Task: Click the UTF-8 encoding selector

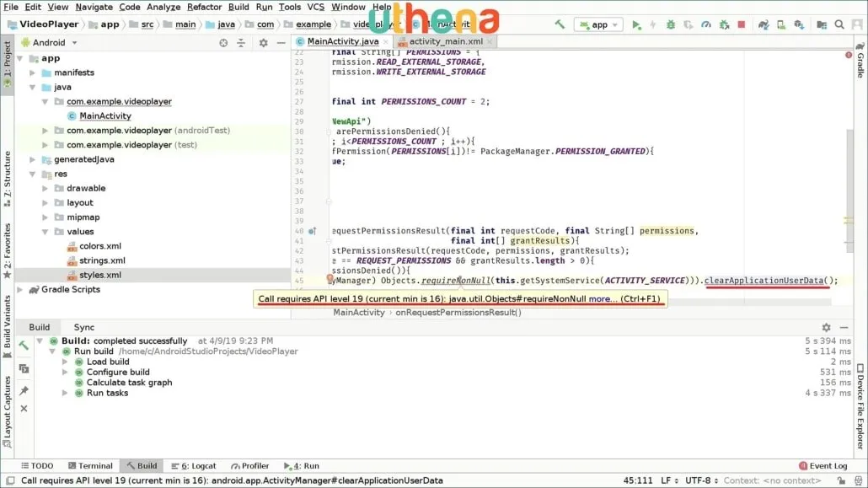Action: [701, 480]
